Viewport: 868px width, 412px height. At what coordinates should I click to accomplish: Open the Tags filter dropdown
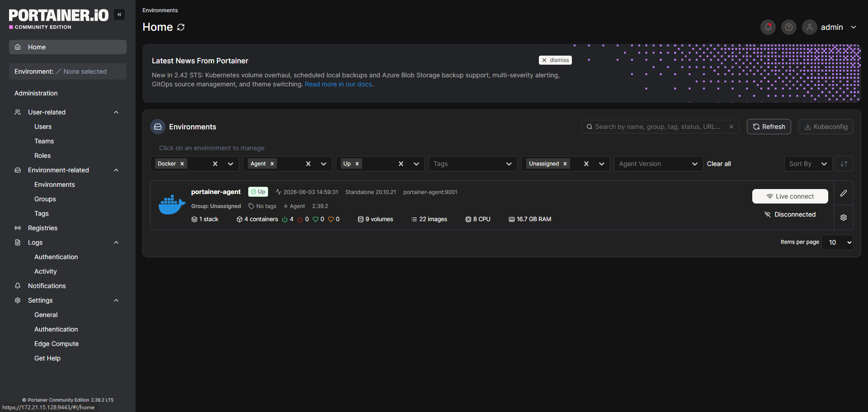point(472,164)
